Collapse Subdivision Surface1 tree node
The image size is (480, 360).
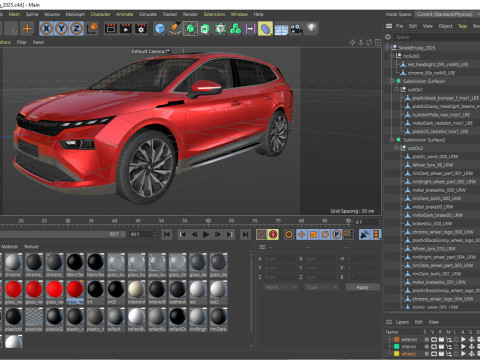392,81
